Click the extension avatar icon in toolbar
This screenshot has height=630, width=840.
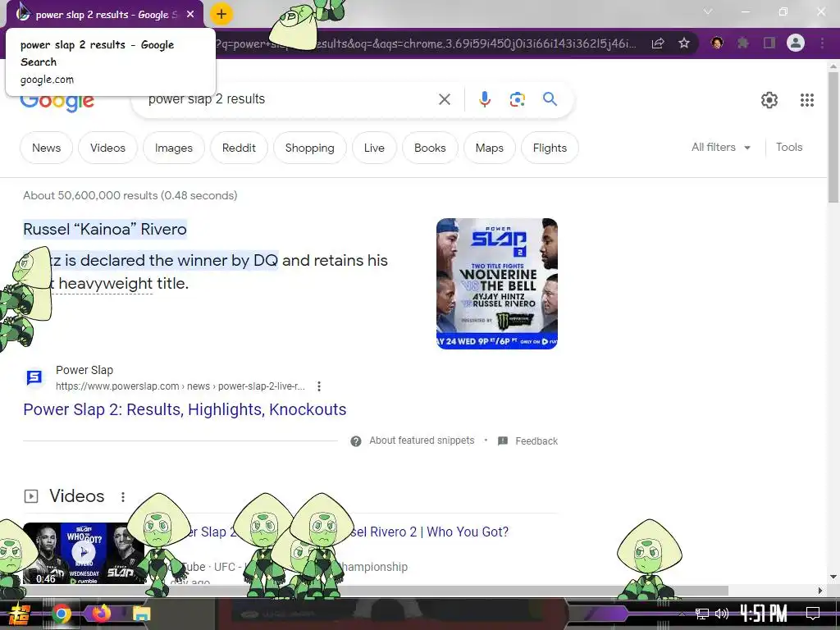click(717, 43)
